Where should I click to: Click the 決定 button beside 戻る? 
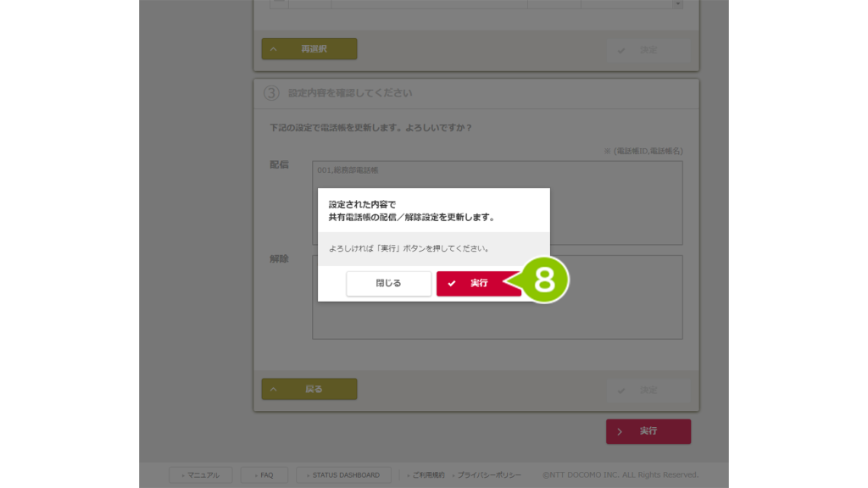tap(648, 390)
